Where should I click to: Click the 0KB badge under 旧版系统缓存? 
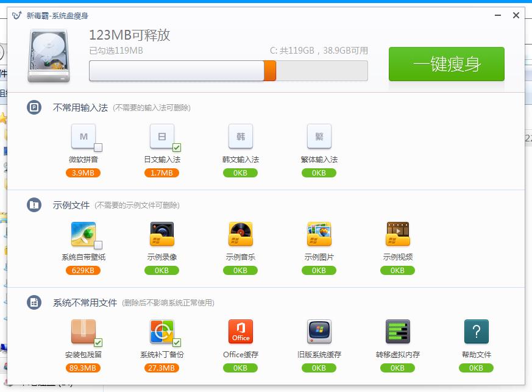(319, 368)
